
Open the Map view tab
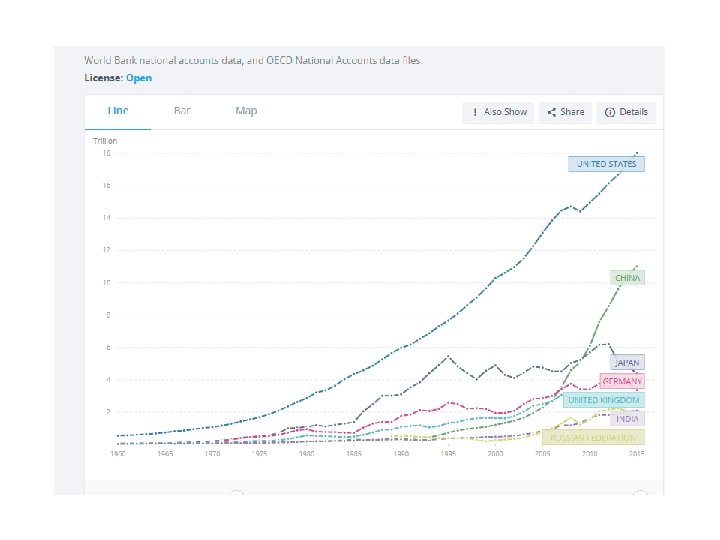[x=246, y=111]
